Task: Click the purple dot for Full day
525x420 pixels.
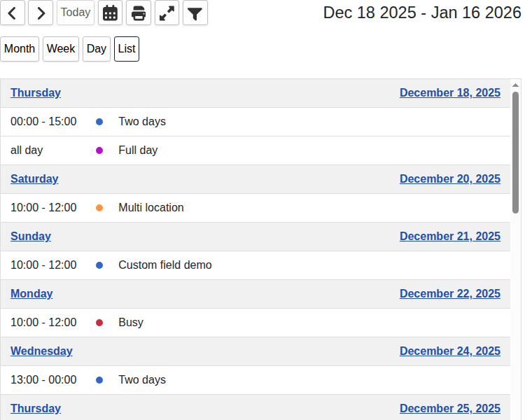Action: pos(99,150)
